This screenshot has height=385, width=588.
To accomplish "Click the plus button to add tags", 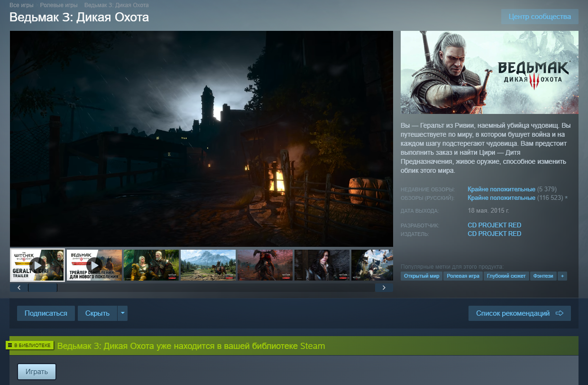I will click(x=562, y=276).
